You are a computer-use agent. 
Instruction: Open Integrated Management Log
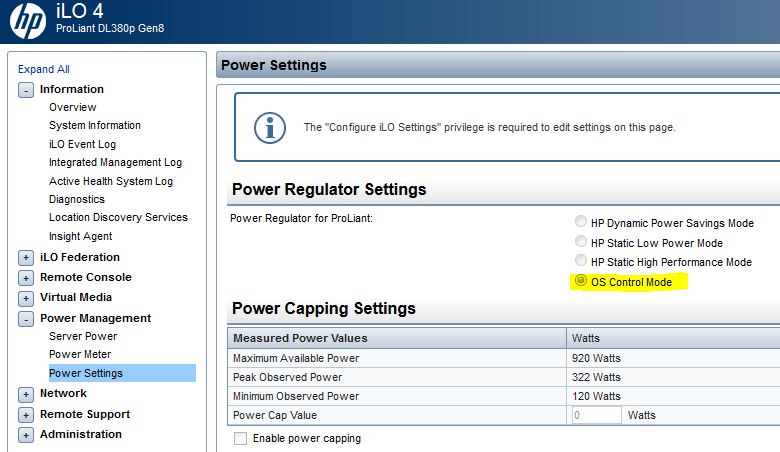tap(115, 163)
